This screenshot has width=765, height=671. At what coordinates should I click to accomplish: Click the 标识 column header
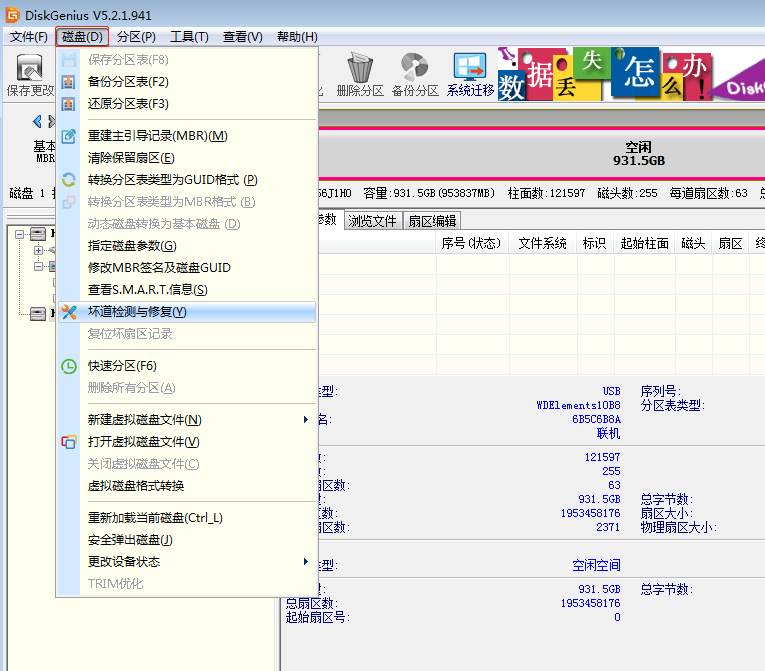(595, 244)
